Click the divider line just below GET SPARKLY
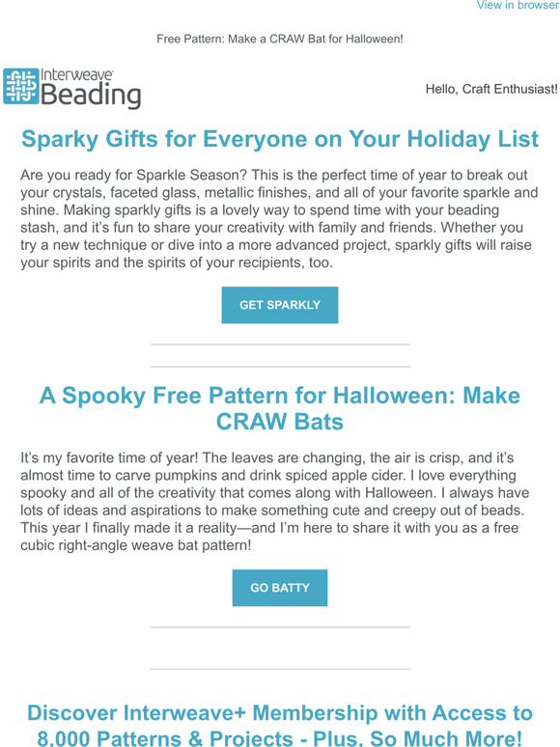This screenshot has width=560, height=747. (280, 344)
